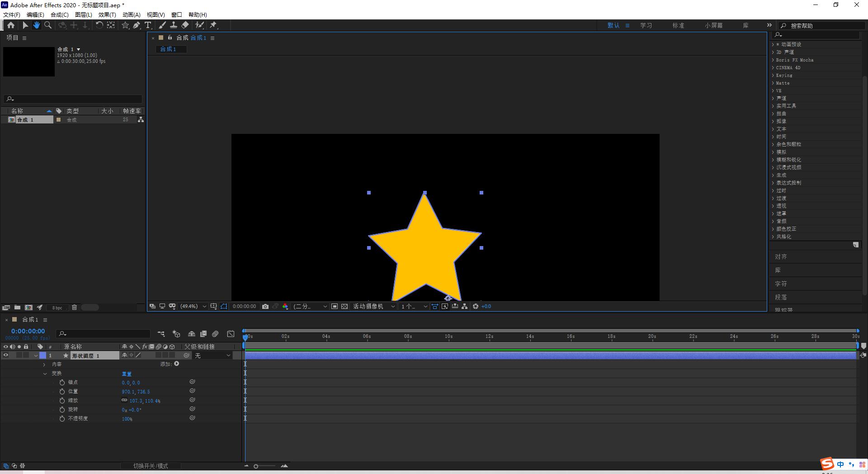This screenshot has height=474, width=868.
Task: Open the 合成(C) menu
Action: pyautogui.click(x=59, y=14)
